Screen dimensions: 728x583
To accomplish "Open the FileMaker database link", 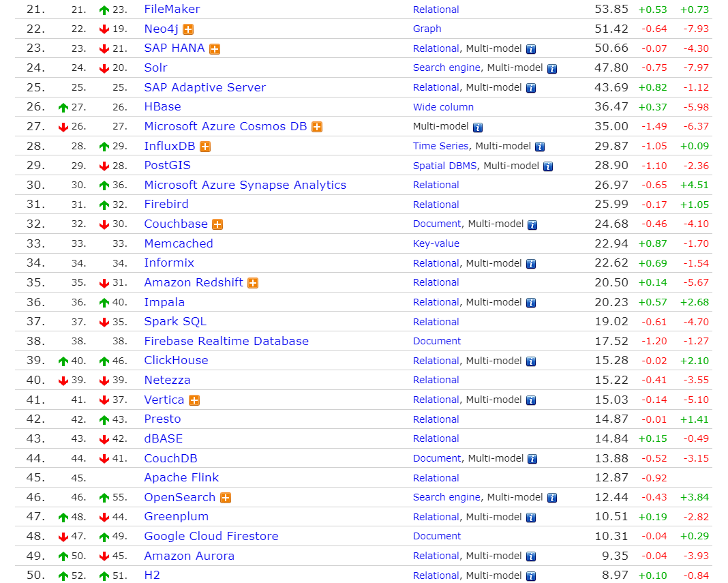I will pyautogui.click(x=172, y=10).
